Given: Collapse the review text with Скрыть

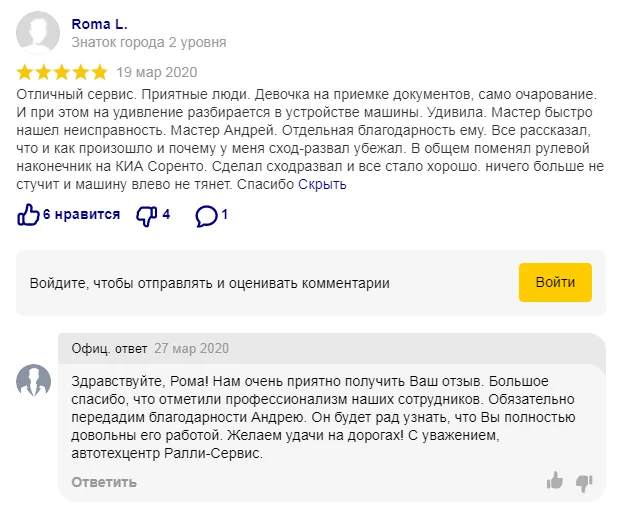Looking at the screenshot, I should point(322,185).
